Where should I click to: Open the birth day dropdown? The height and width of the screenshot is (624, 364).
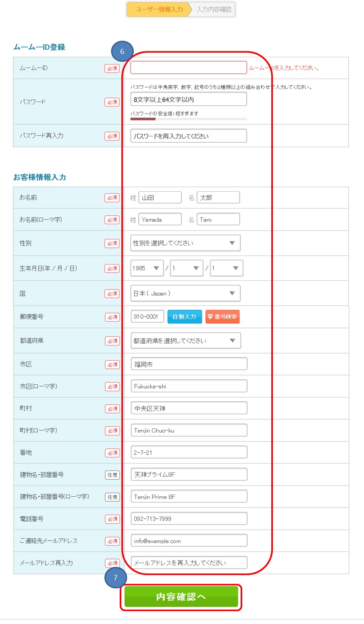(x=226, y=268)
